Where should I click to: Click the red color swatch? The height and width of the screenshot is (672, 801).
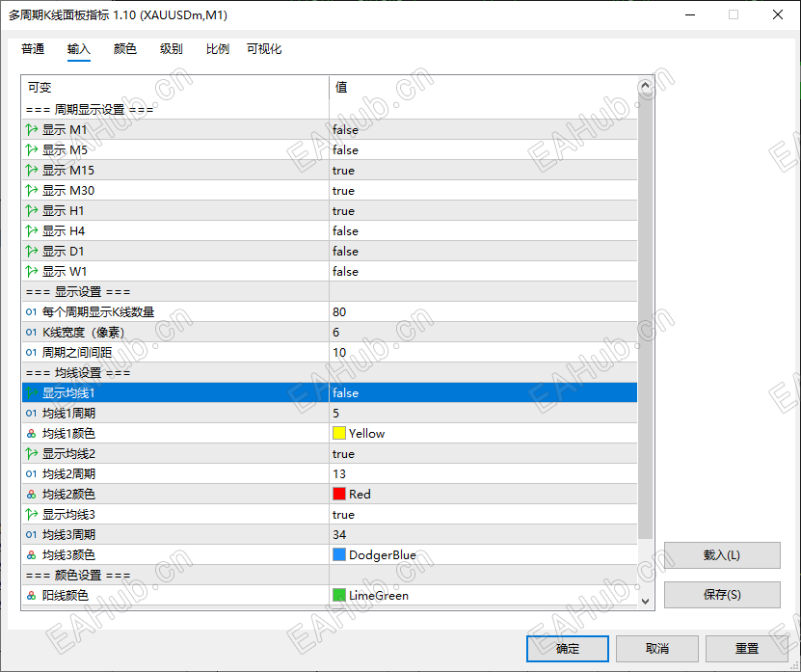pos(339,495)
